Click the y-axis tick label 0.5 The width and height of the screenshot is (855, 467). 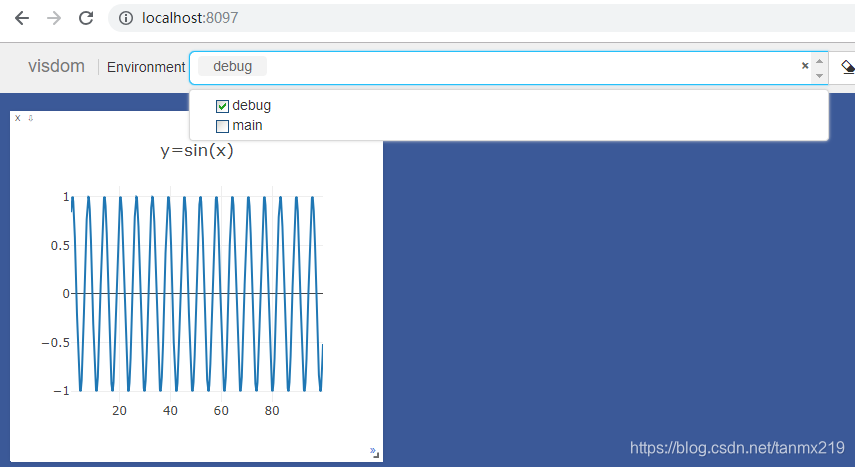click(x=60, y=246)
